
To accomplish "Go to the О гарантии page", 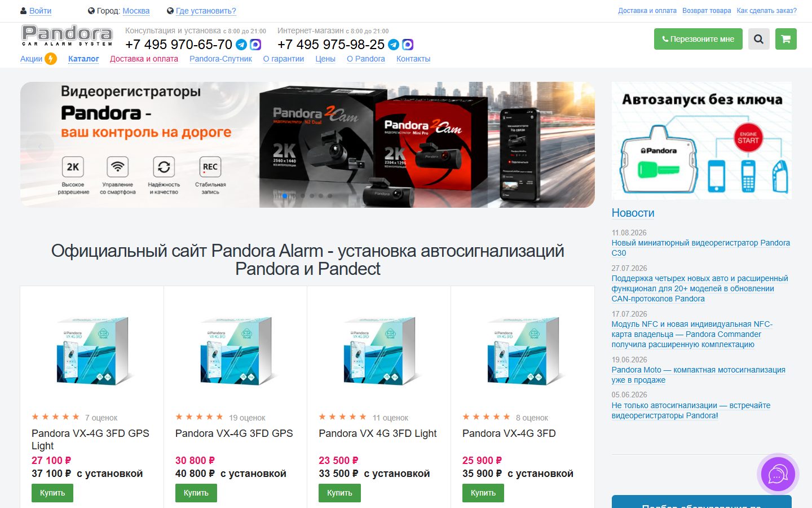I will 284,59.
